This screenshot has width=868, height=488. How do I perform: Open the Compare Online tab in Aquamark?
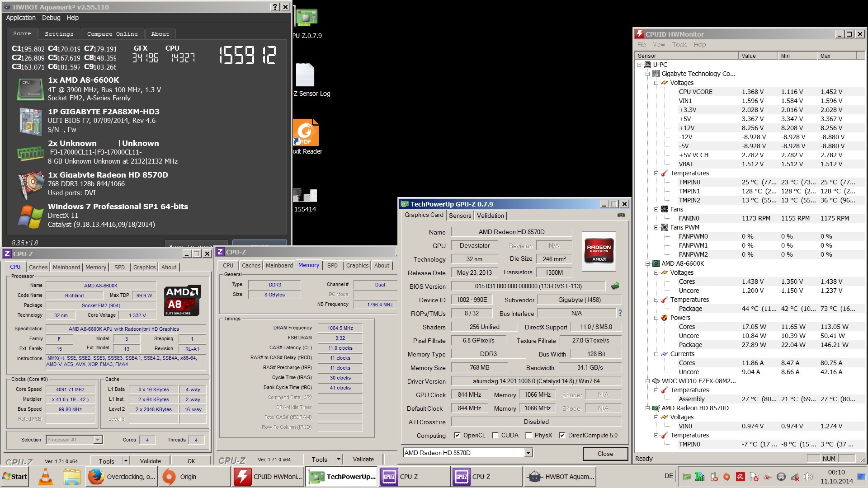pyautogui.click(x=112, y=34)
